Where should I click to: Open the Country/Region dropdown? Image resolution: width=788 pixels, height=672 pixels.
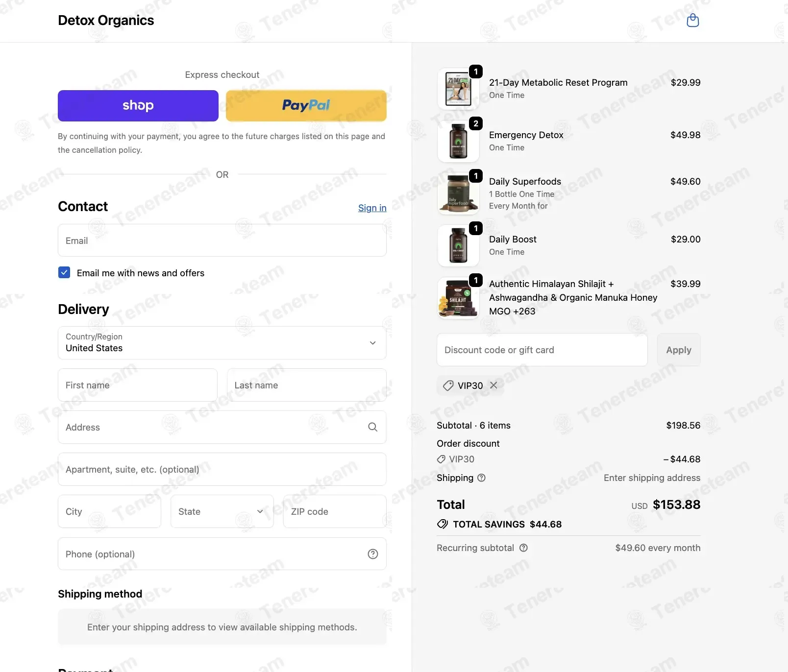[x=222, y=343]
